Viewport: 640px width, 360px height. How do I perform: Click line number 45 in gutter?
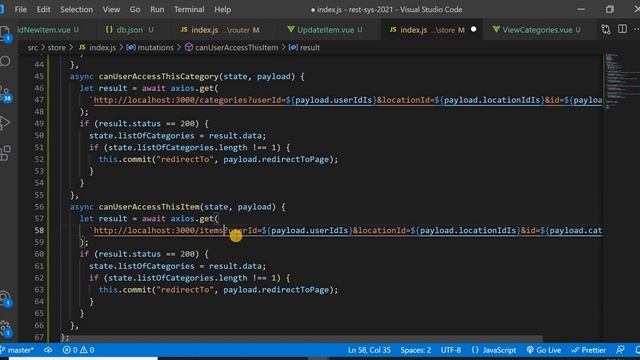tap(39, 76)
